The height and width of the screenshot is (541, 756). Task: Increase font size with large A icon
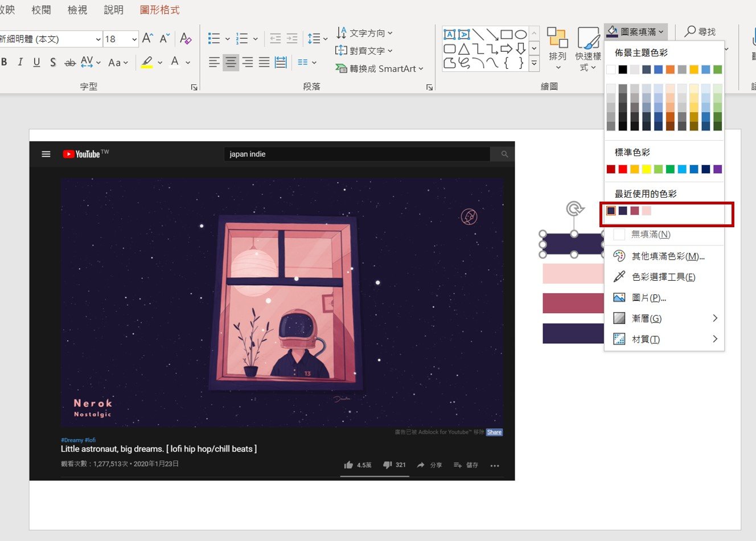pos(147,38)
